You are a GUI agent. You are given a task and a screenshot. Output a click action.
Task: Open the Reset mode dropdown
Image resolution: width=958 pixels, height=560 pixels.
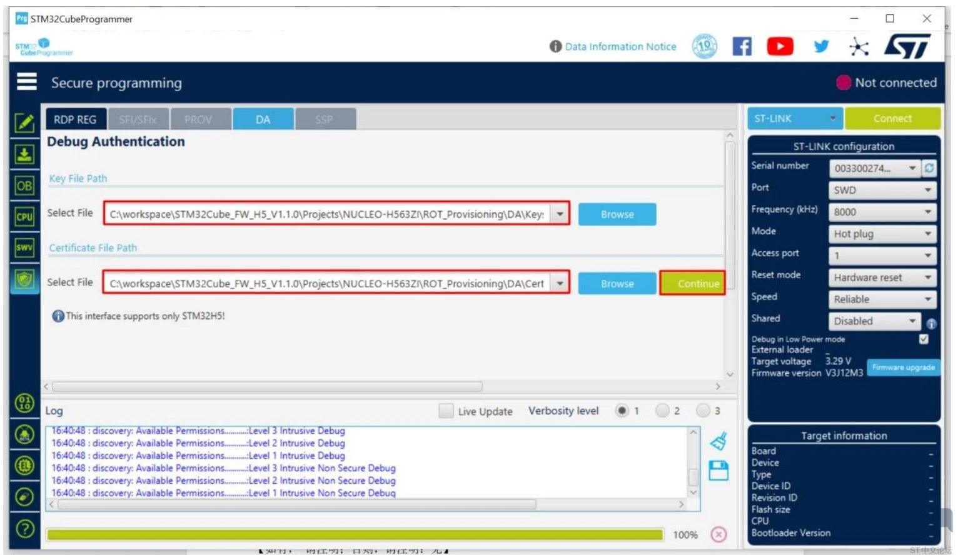point(882,277)
